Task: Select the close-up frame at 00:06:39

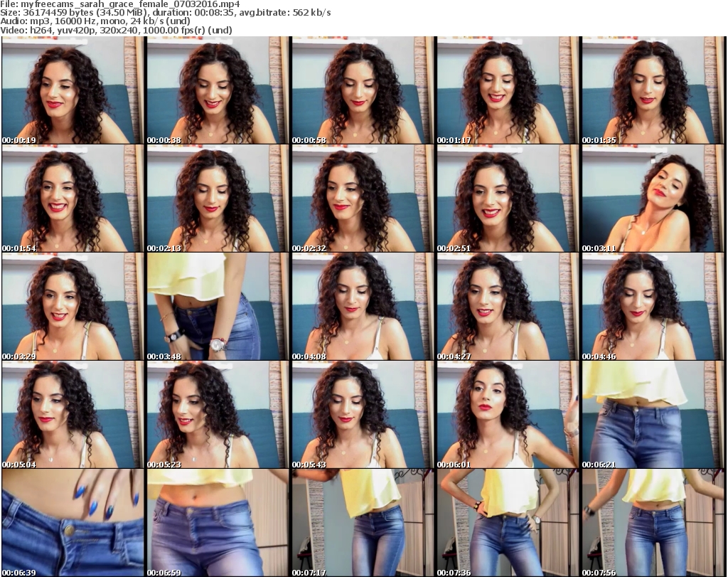Action: tap(73, 523)
